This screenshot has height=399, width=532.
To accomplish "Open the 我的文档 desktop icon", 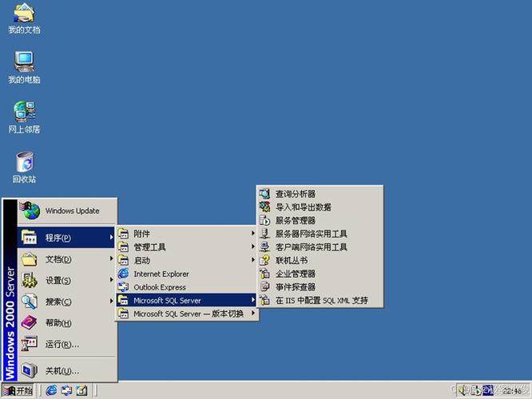I will point(24,18).
